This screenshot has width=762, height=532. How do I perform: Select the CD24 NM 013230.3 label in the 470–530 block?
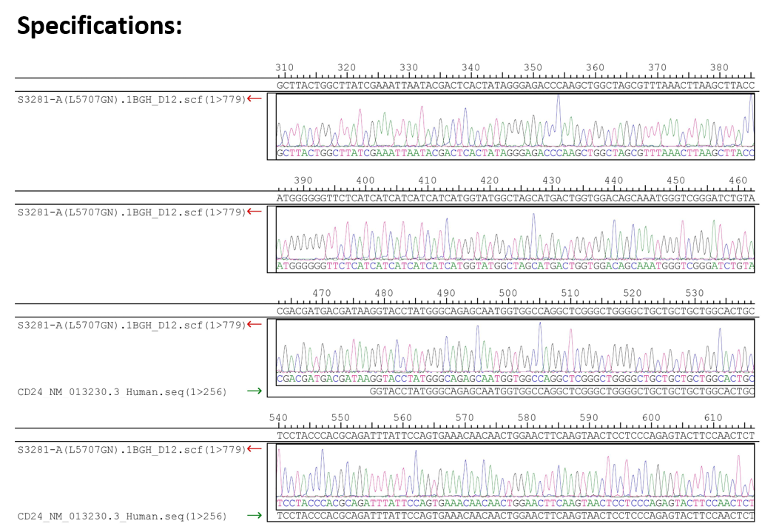click(x=121, y=390)
